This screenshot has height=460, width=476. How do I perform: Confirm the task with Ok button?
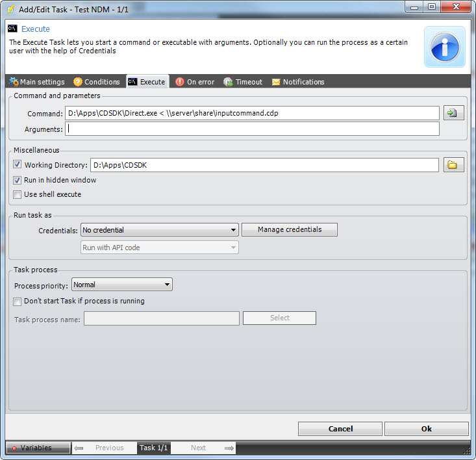coord(426,429)
